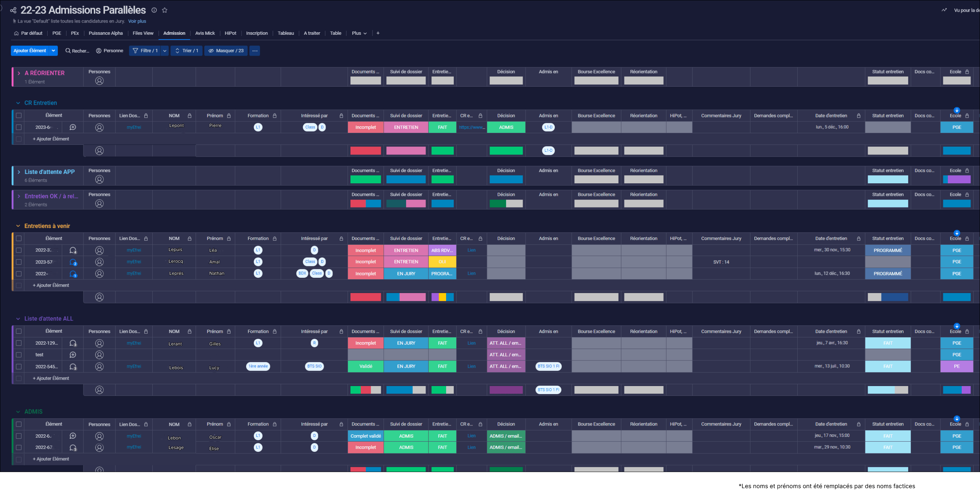Viewport: 980px width, 494px height.
Task: Open the myEfrei link in Lepont row
Action: pos(134,128)
